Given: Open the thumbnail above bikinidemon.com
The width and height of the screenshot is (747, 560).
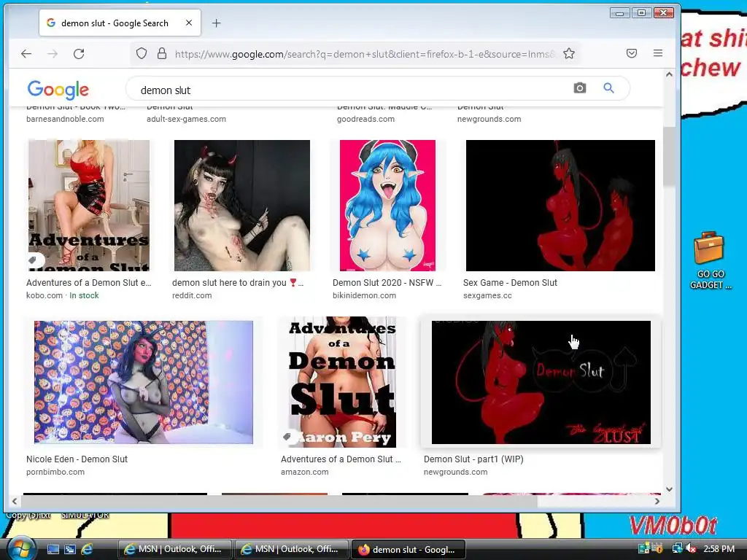Looking at the screenshot, I should (x=387, y=205).
